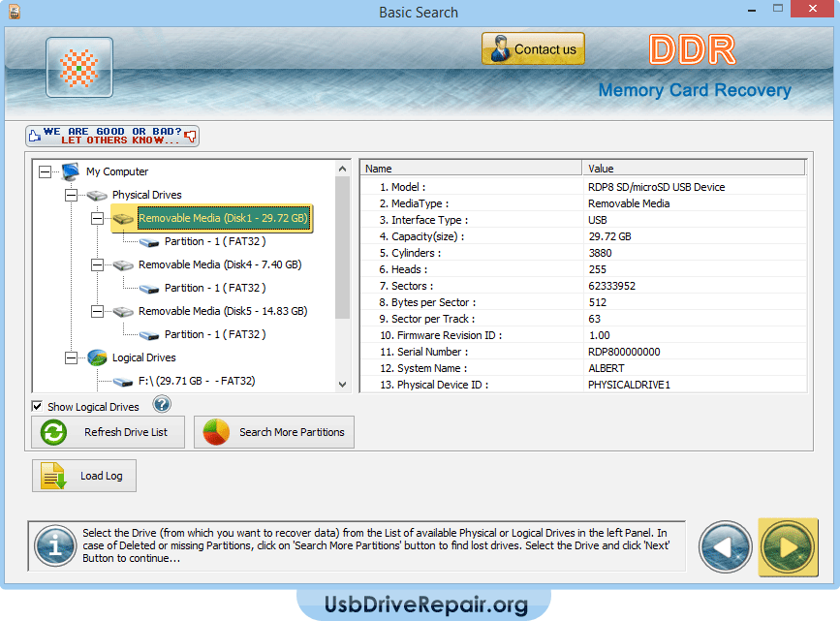Select Removable Media Disk5 - 14.83 GB
840x621 pixels.
[223, 311]
